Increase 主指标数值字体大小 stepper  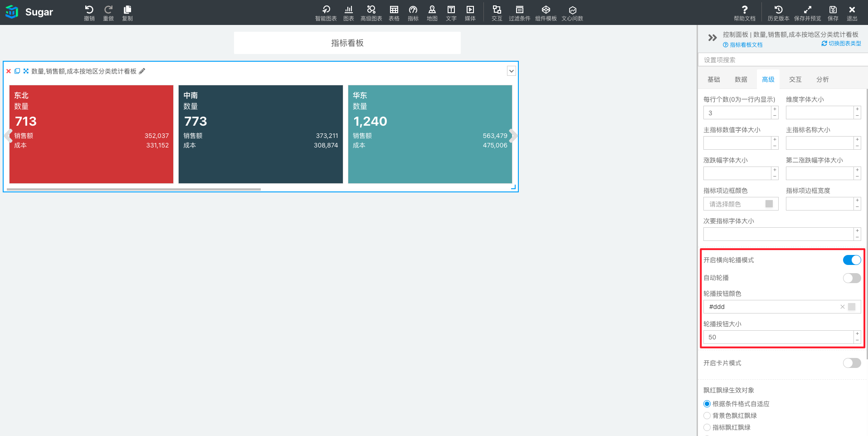(775, 140)
